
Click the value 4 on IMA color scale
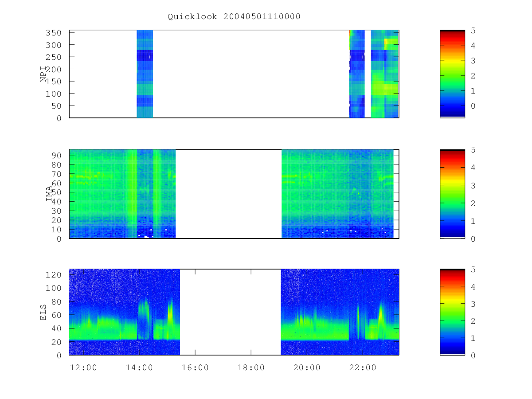473,168
